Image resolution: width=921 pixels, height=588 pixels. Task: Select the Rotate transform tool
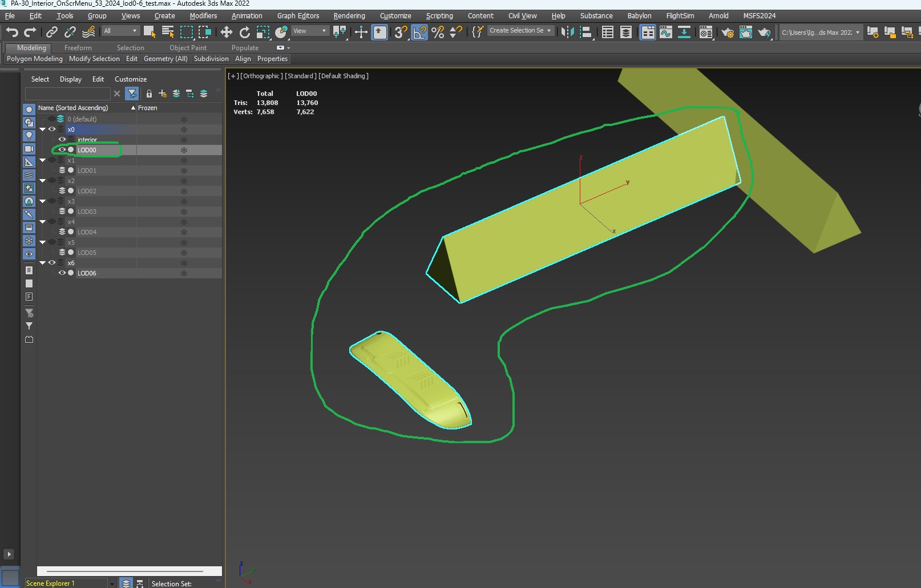coord(244,32)
